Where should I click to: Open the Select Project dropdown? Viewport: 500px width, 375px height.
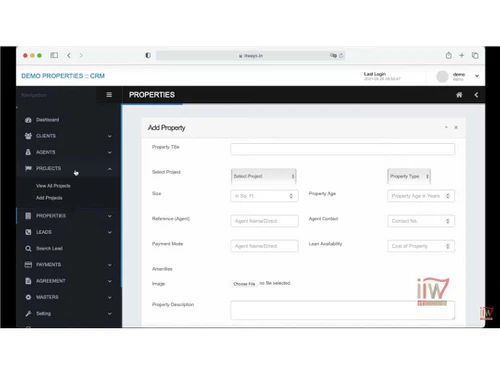(264, 176)
